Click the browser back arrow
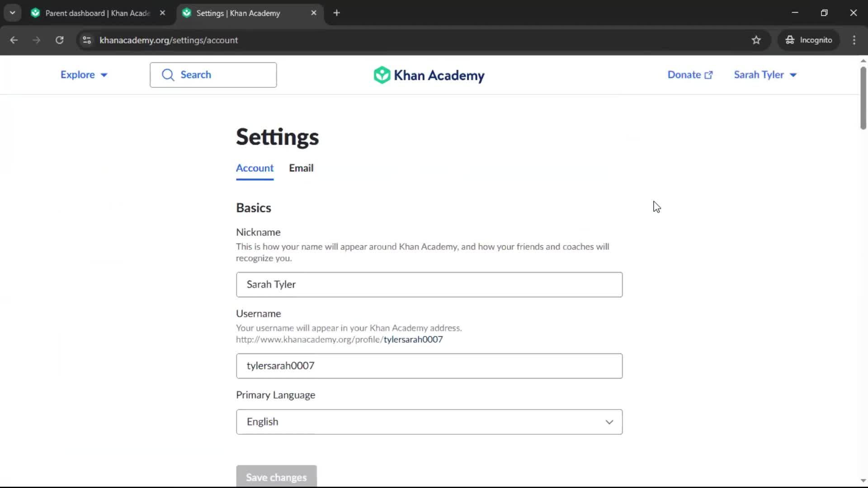 point(14,40)
